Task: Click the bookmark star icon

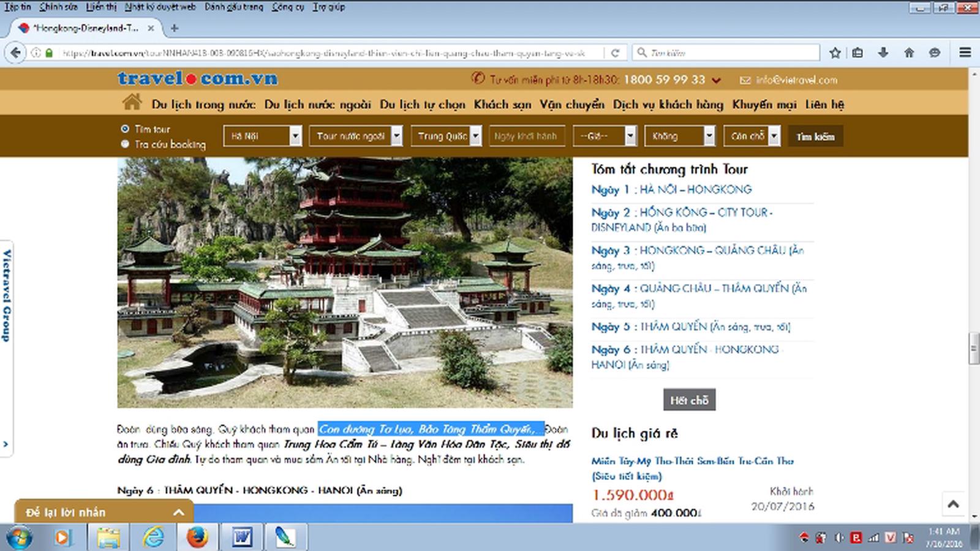Action: pyautogui.click(x=835, y=53)
